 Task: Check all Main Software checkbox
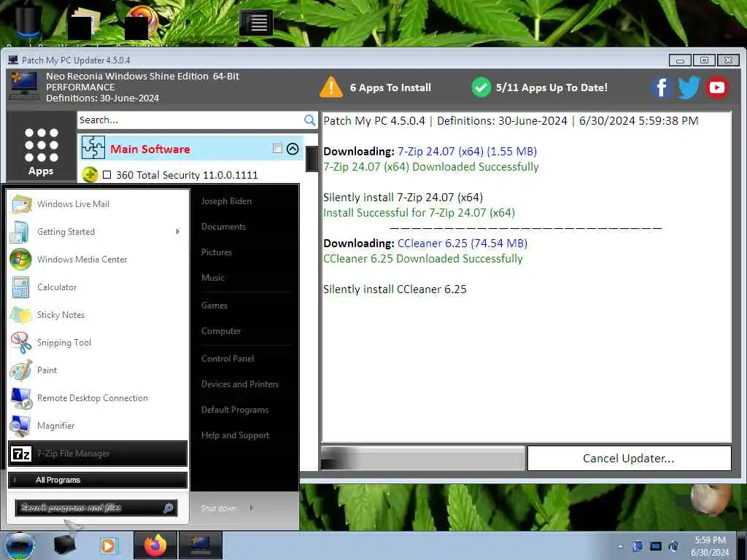tap(277, 148)
